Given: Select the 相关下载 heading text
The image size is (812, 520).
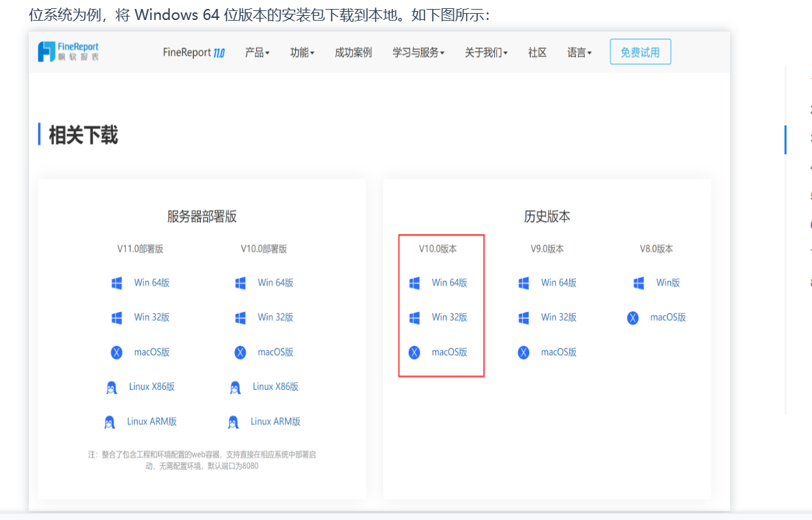Looking at the screenshot, I should [x=83, y=135].
